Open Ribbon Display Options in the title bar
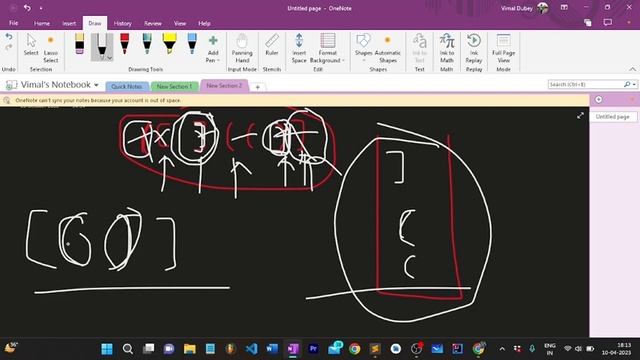 tap(564, 7)
